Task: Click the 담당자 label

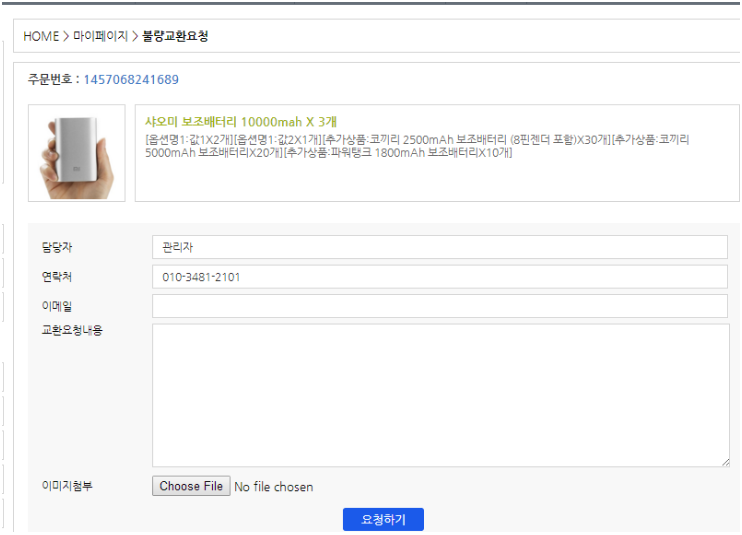Action: [x=57, y=247]
